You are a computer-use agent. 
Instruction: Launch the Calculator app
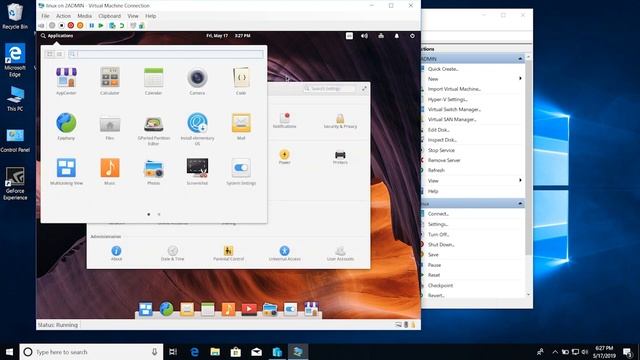(110, 82)
